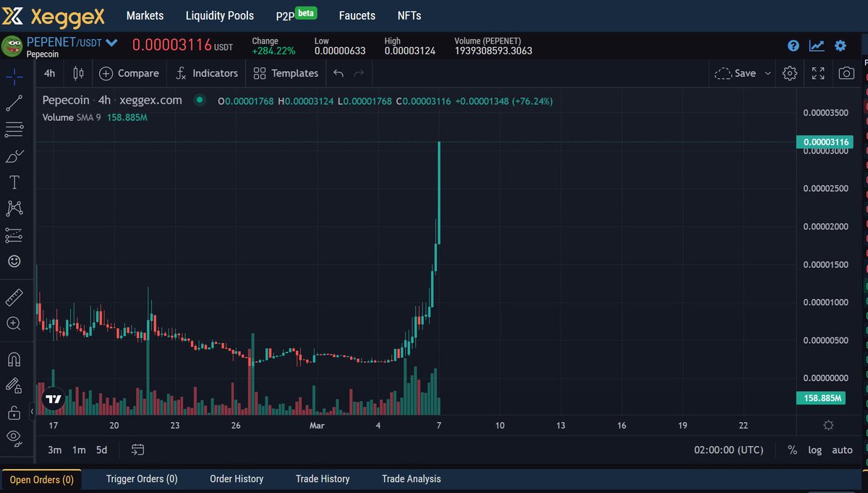Select the crosshair cursor tool
This screenshot has height=493, width=868.
pyautogui.click(x=14, y=76)
